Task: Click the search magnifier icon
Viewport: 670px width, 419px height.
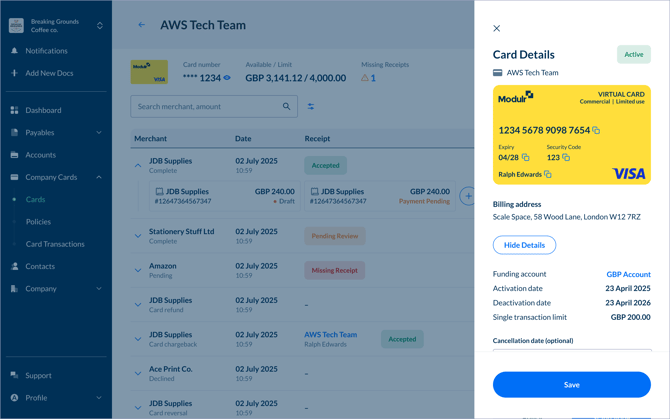Action: [x=286, y=106]
